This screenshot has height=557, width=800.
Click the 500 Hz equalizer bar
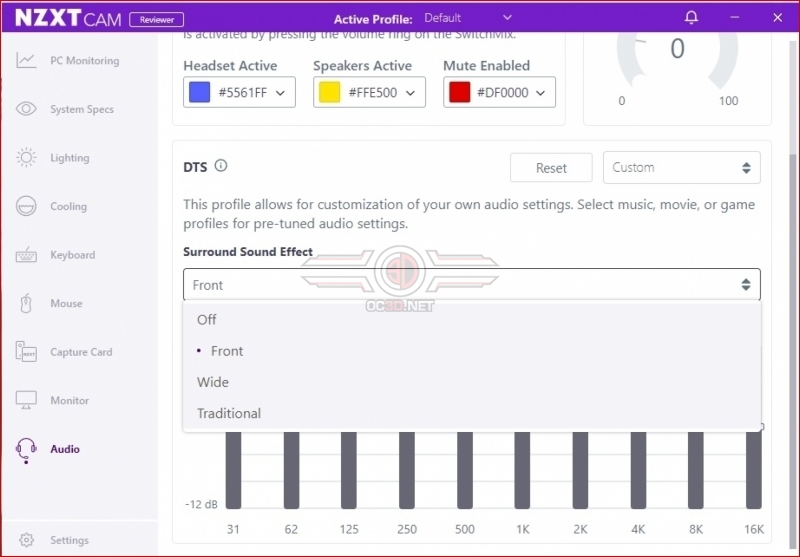click(465, 470)
